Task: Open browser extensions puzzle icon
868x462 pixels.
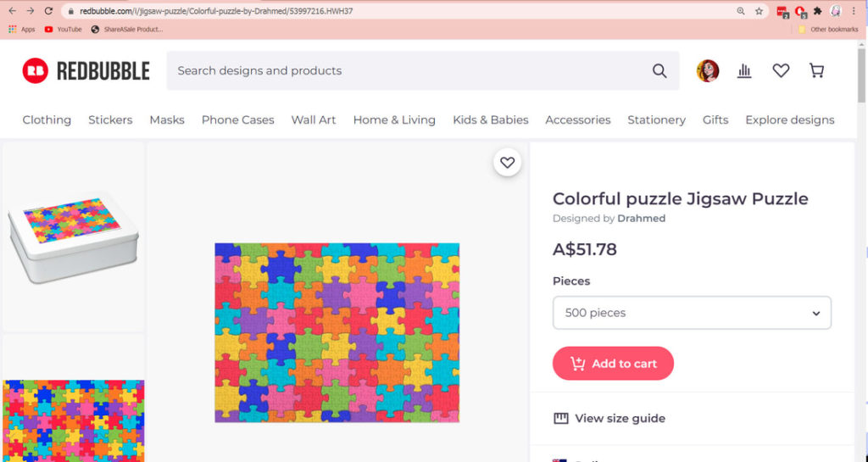Action: click(817, 11)
